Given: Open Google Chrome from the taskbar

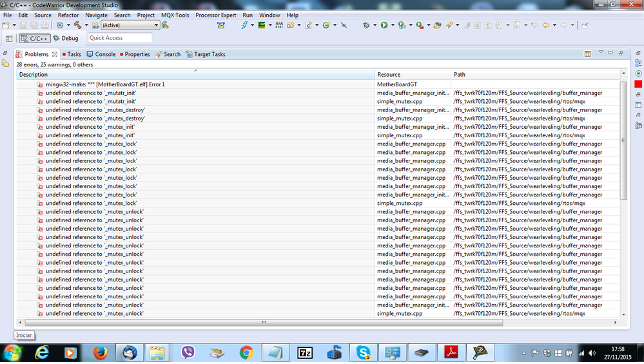Looking at the screenshot, I should click(246, 353).
